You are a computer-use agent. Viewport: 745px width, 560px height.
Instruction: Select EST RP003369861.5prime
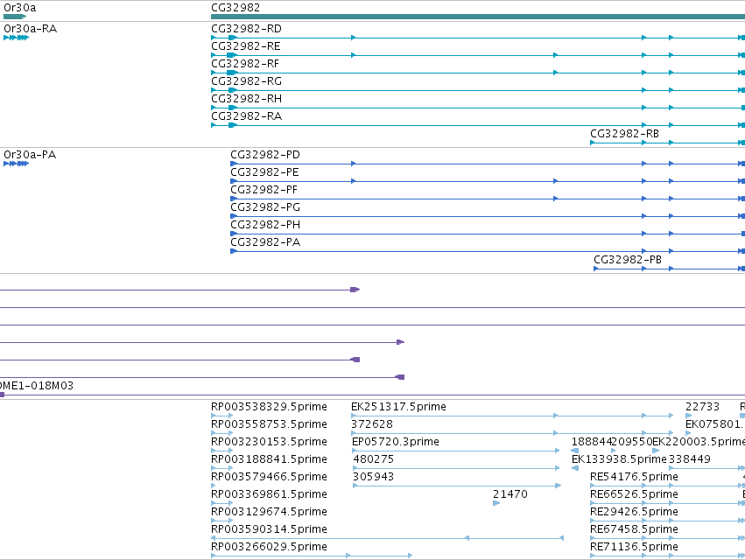[x=269, y=495]
